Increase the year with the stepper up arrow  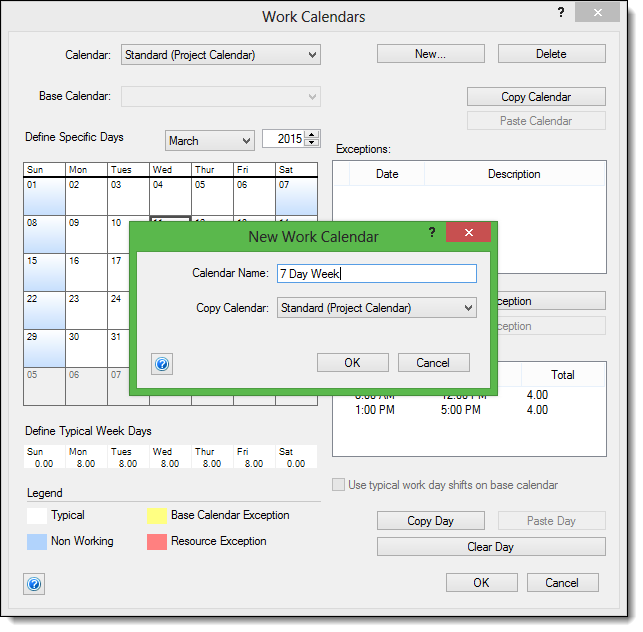(312, 136)
